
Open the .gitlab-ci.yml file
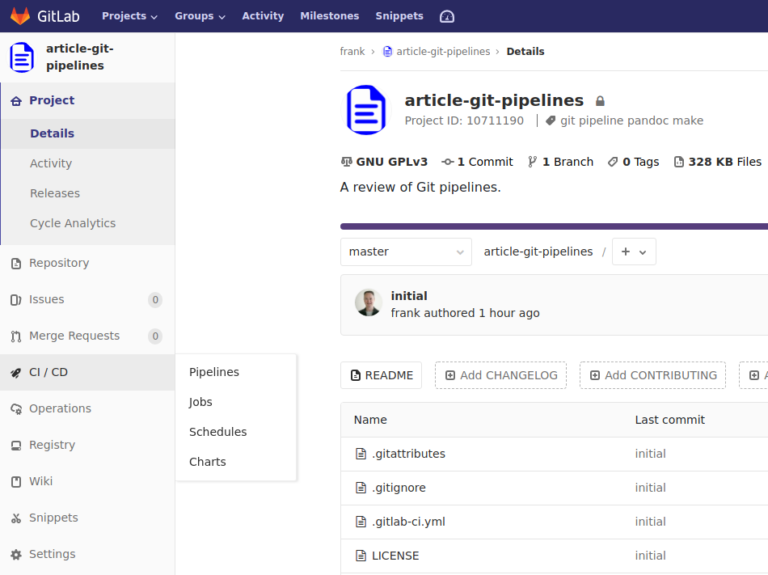(408, 522)
